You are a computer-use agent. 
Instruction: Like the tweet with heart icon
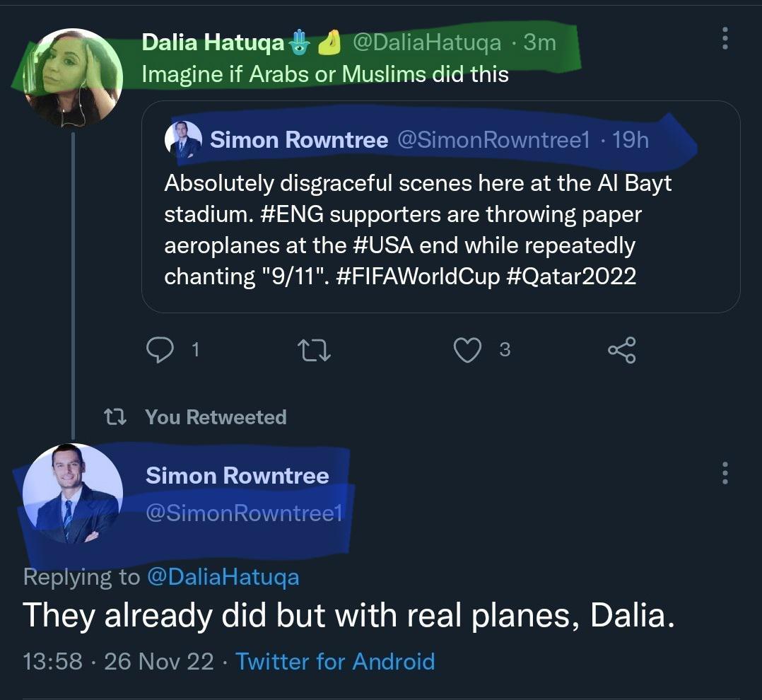(x=467, y=349)
